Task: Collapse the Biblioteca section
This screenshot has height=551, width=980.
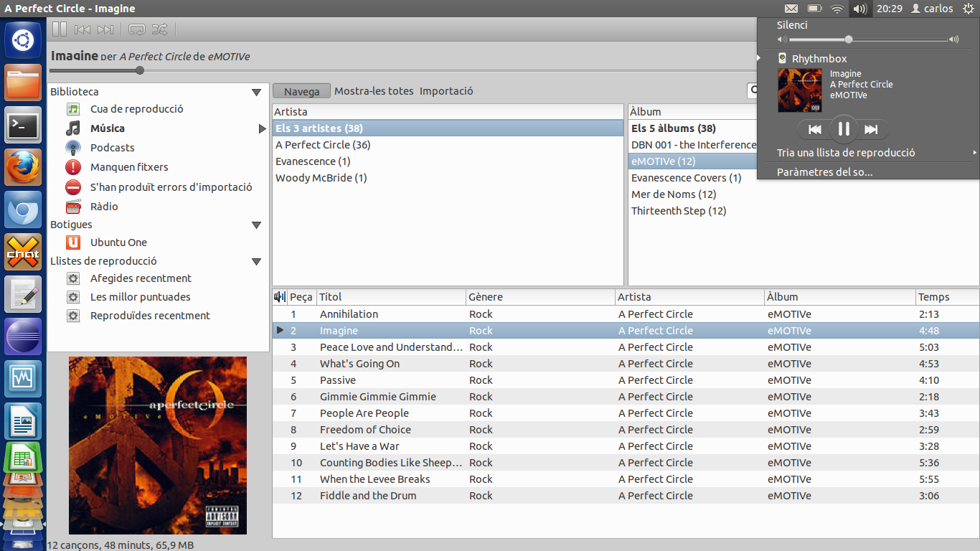Action: [256, 92]
